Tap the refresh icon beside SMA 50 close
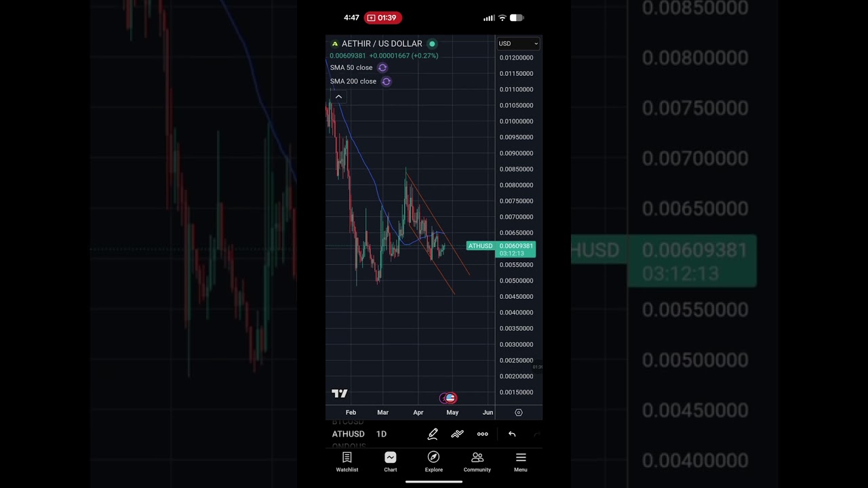Viewport: 868px width, 488px height. (382, 68)
